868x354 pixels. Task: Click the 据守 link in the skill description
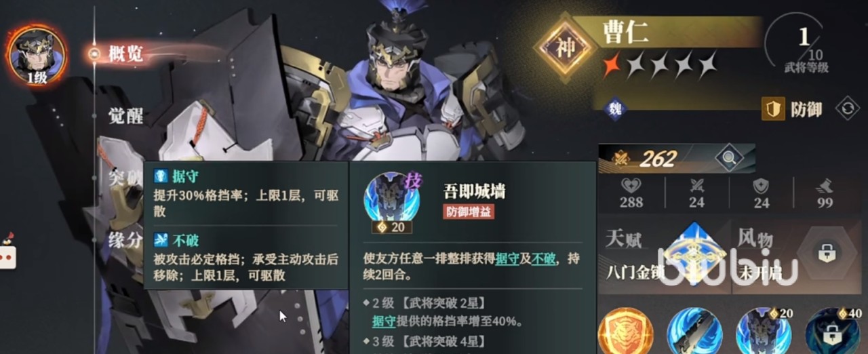(x=507, y=259)
